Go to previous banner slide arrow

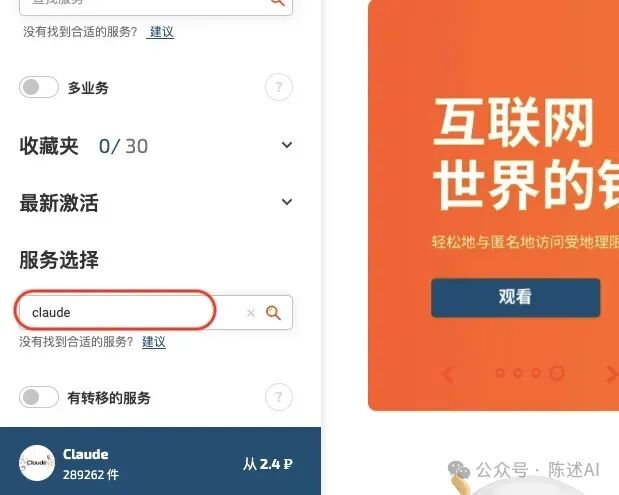pos(448,374)
